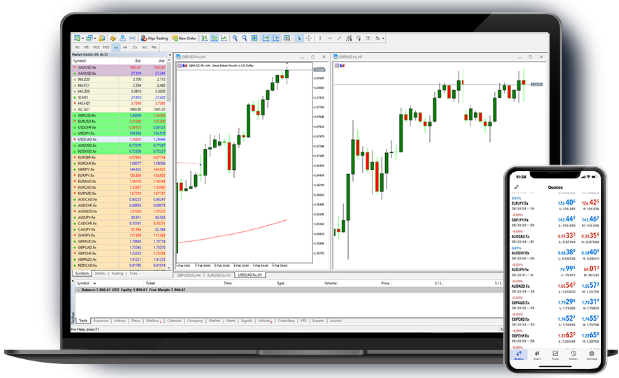Viewport: 619px width, 378px height.
Task: Click the Bid column header
Action: 138,61
